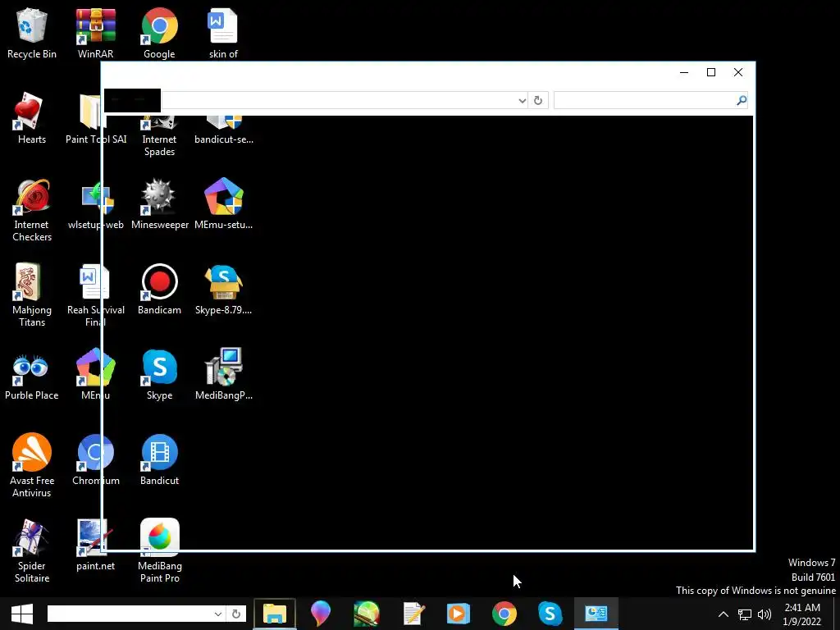
Task: Click the taskbar address refresh button
Action: click(235, 614)
